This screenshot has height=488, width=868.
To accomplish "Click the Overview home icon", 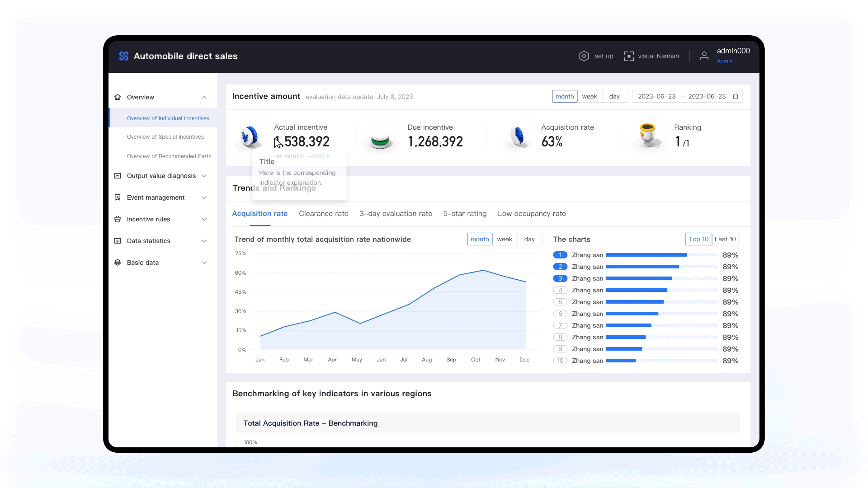I will 118,97.
